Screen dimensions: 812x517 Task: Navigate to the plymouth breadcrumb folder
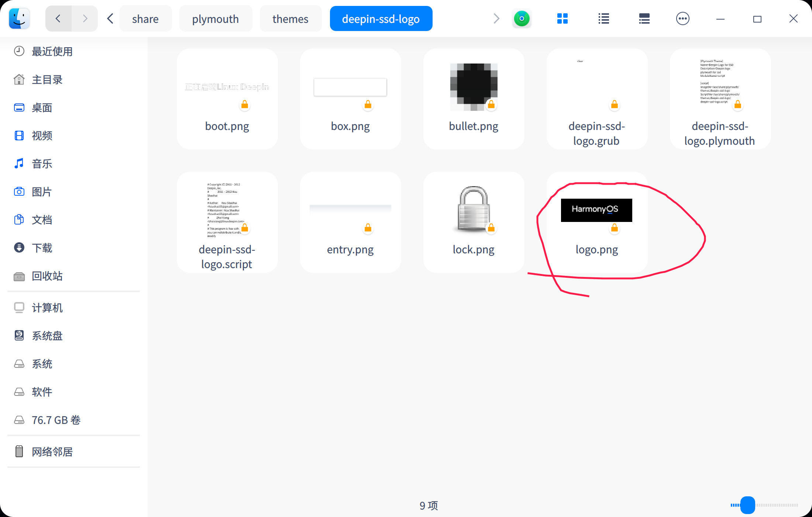(215, 19)
